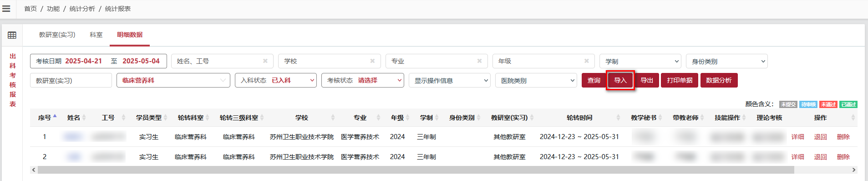
Task: Open the 身份类别 dropdown
Action: click(x=727, y=61)
